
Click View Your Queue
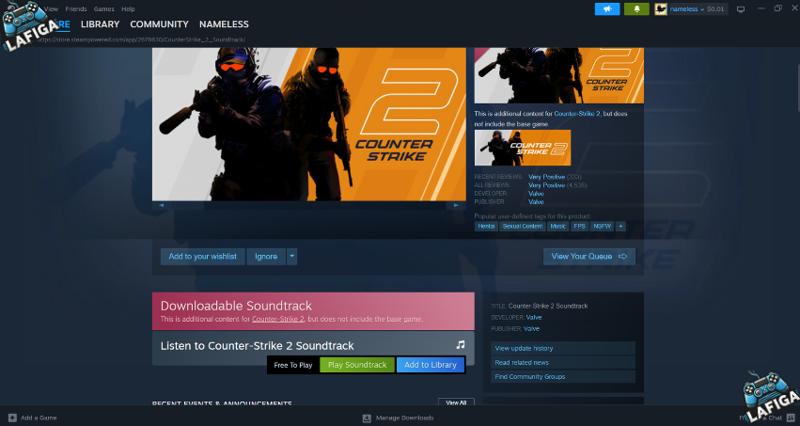pyautogui.click(x=589, y=256)
